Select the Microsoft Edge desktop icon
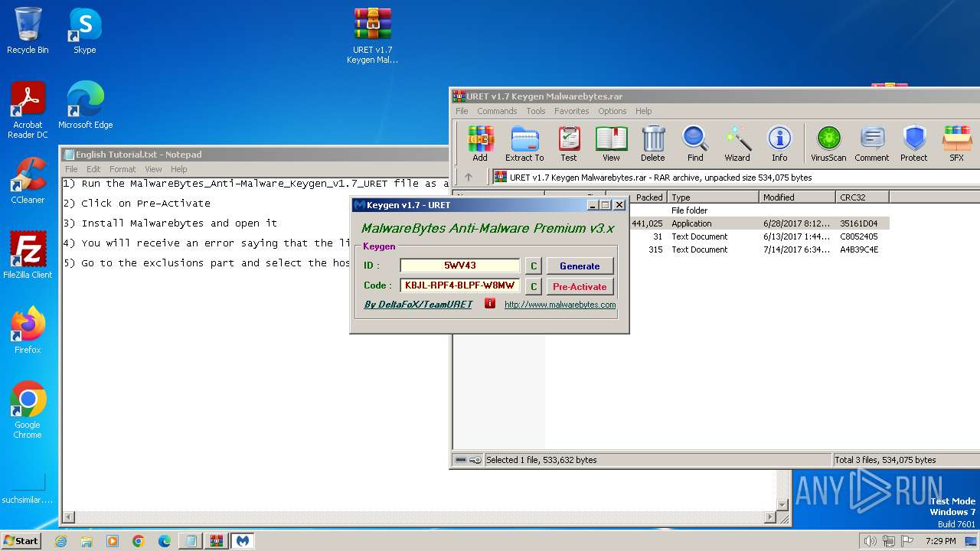980x551 pixels. (85, 106)
